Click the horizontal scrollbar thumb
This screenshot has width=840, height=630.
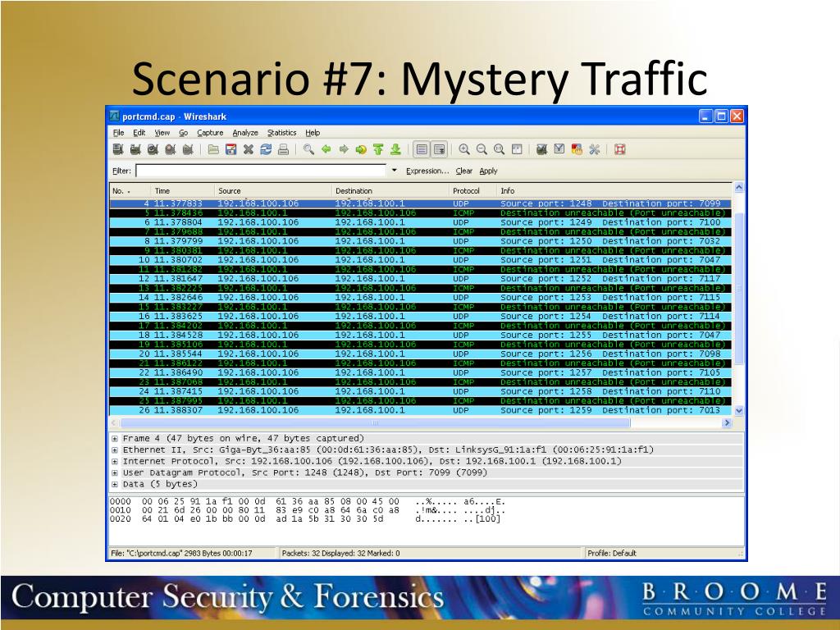(375, 422)
